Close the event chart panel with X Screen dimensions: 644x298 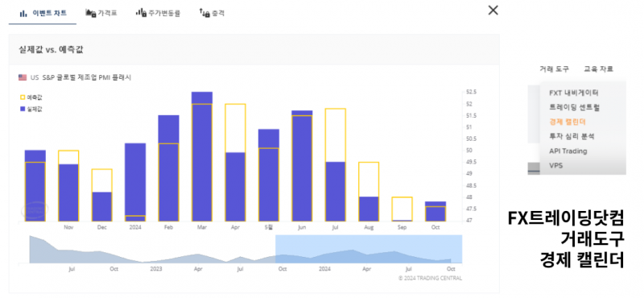pos(493,10)
